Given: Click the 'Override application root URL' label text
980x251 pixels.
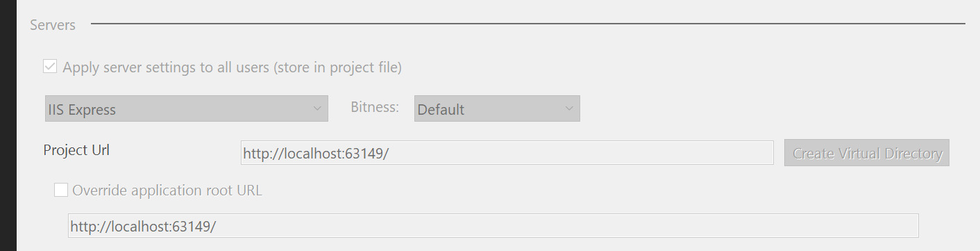Looking at the screenshot, I should (167, 190).
